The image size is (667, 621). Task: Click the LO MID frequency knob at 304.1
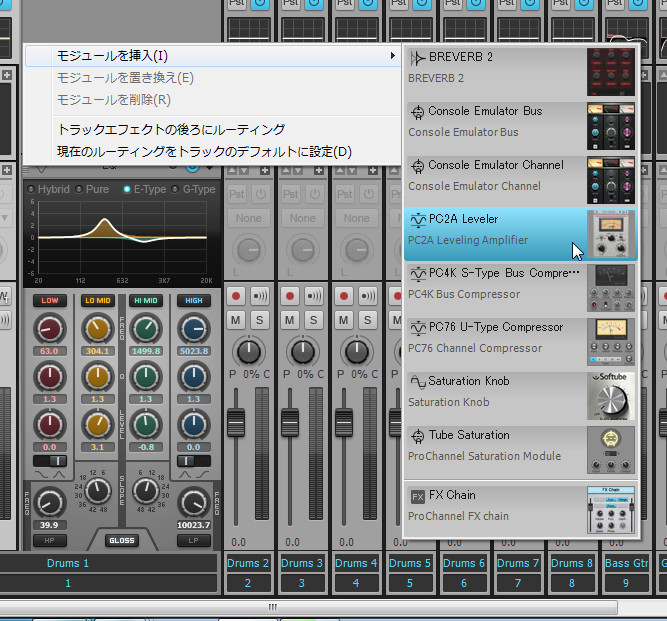pos(98,329)
